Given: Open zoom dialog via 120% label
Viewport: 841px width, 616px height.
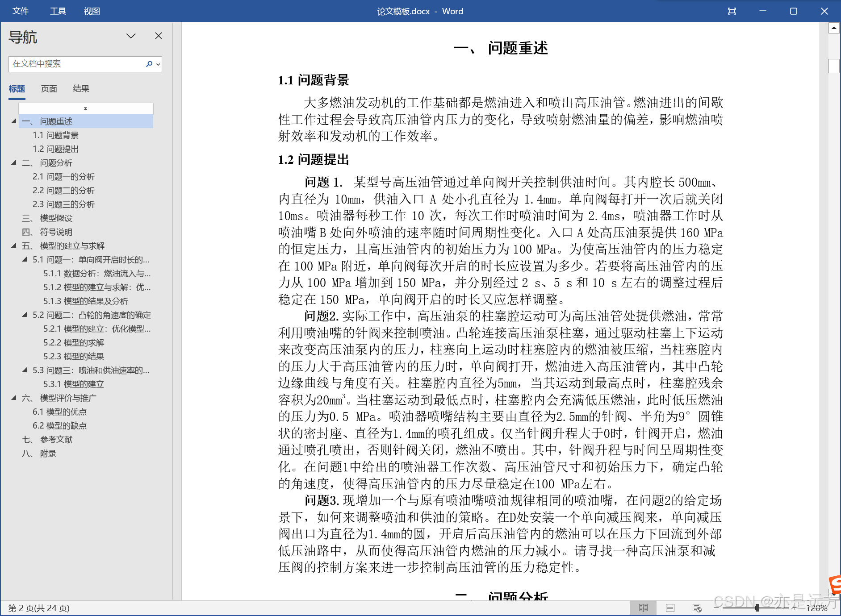Looking at the screenshot, I should (817, 608).
